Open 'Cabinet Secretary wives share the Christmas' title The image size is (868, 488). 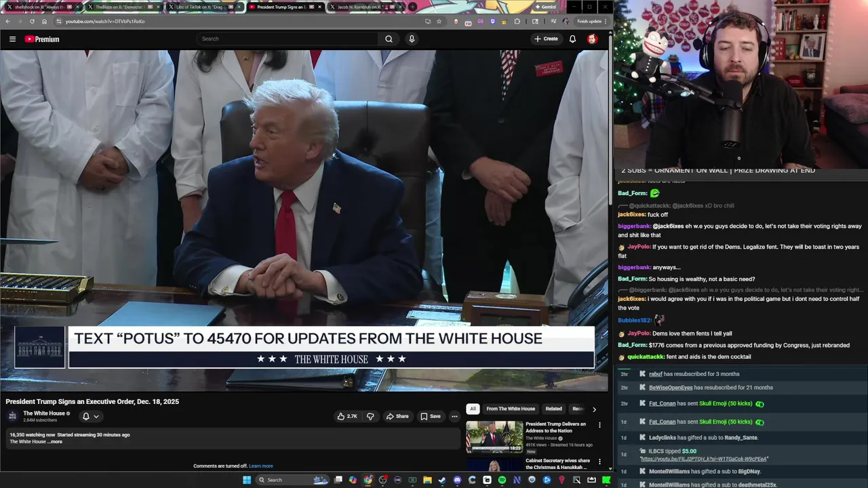point(557,464)
